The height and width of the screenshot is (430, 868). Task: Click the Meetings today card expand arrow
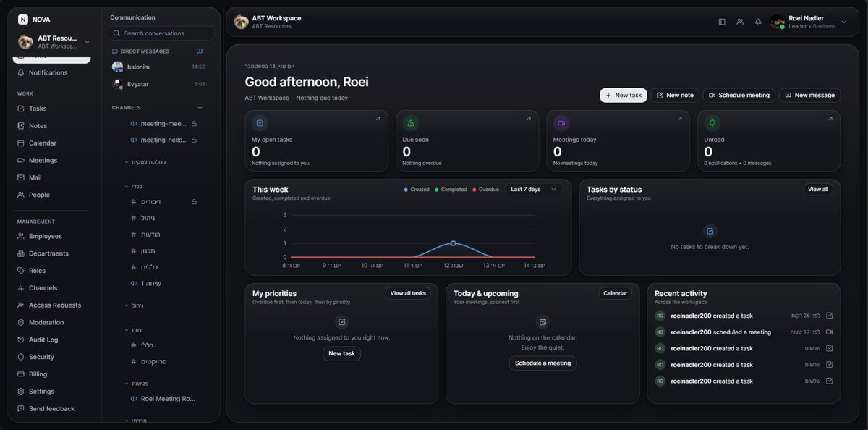679,119
